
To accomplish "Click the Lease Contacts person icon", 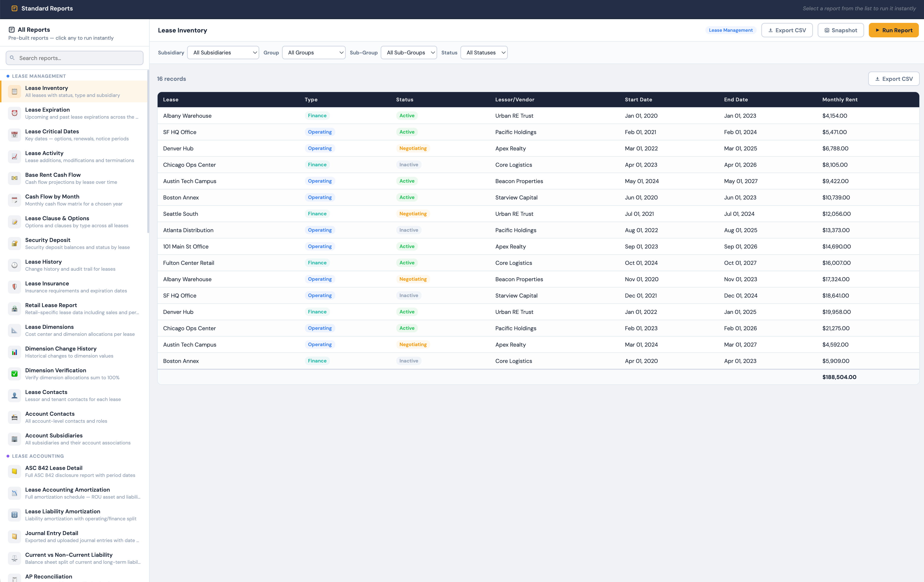I will tap(14, 395).
